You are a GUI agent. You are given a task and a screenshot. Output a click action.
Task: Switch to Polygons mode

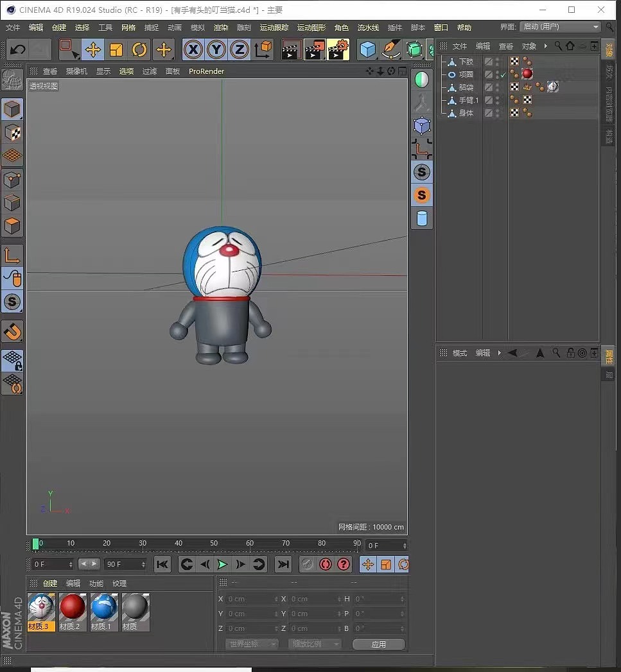click(x=12, y=226)
